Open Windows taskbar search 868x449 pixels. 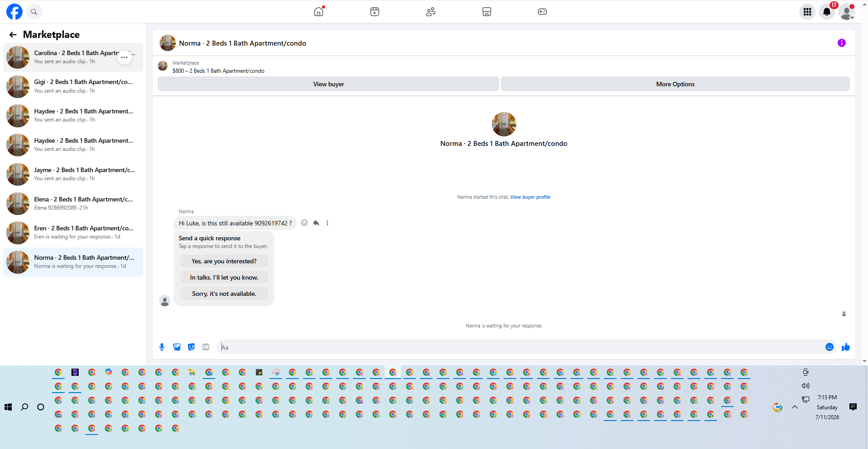coord(24,407)
